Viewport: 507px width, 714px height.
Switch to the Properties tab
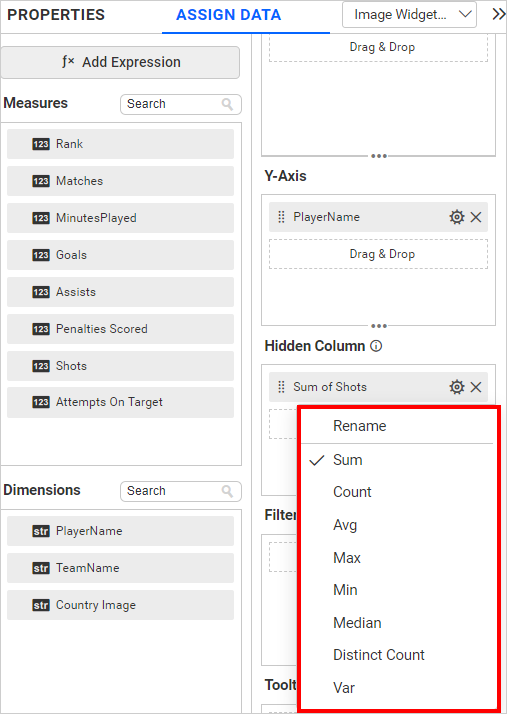(x=56, y=15)
